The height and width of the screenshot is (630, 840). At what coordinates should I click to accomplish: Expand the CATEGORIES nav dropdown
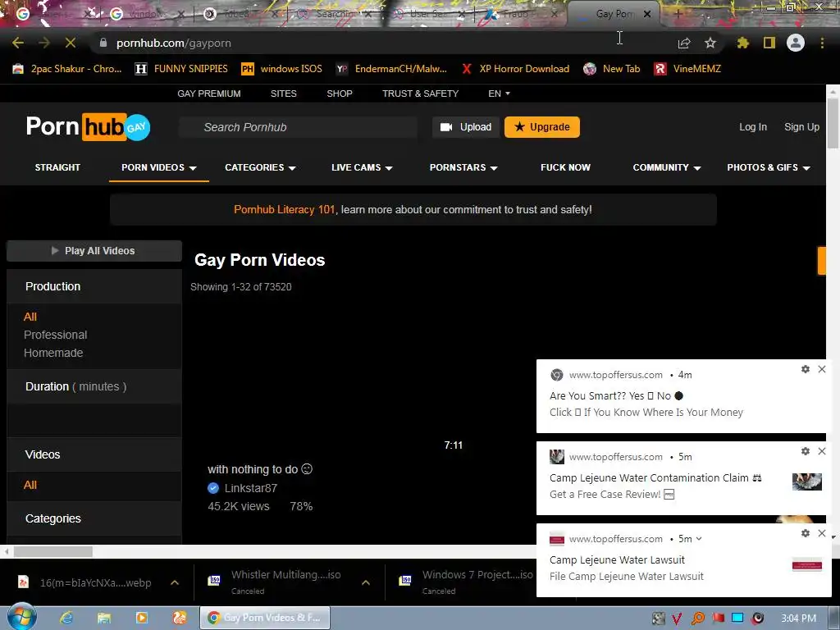coord(260,167)
